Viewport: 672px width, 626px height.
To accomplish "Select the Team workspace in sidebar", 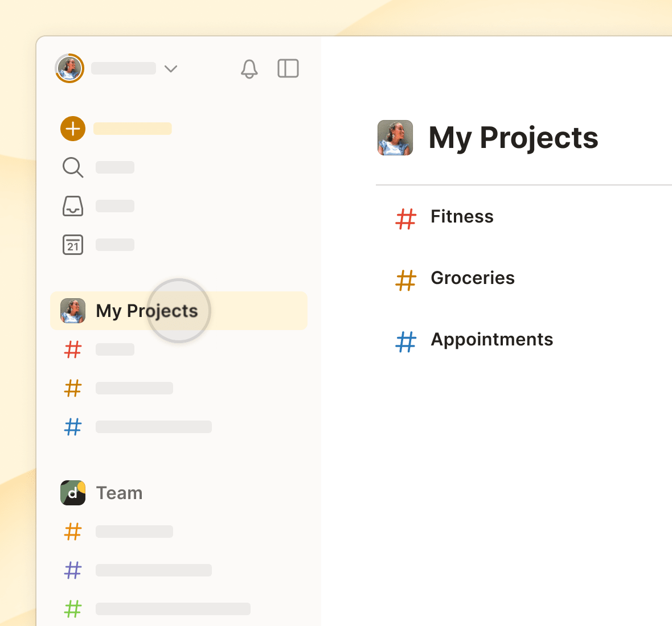I will 119,493.
